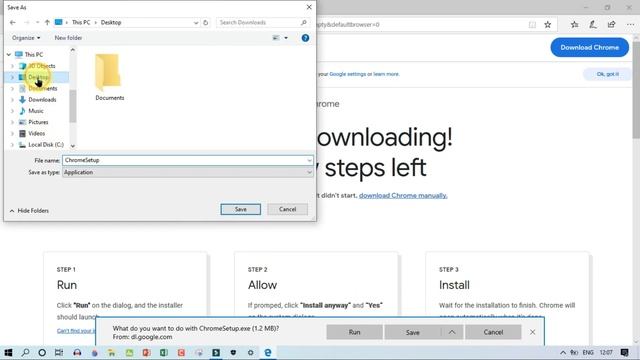Expand Local Disk (C:) node
This screenshot has height=360, width=640.
tap(12, 145)
